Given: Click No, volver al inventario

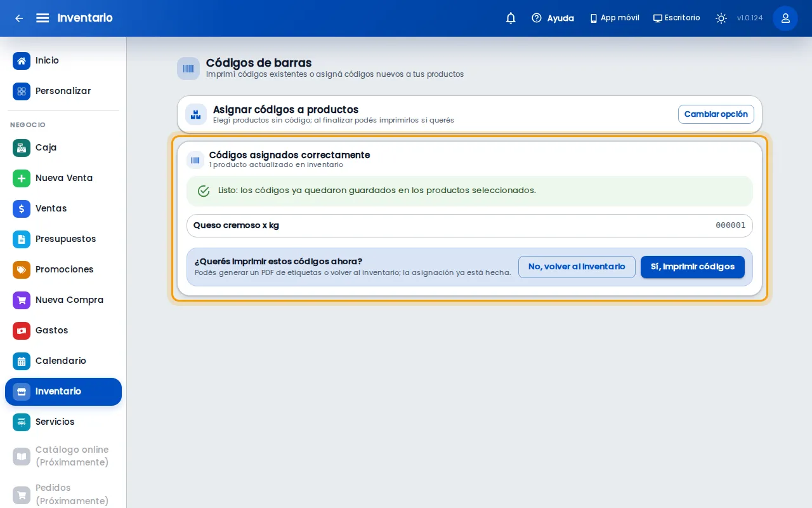Looking at the screenshot, I should (x=577, y=267).
